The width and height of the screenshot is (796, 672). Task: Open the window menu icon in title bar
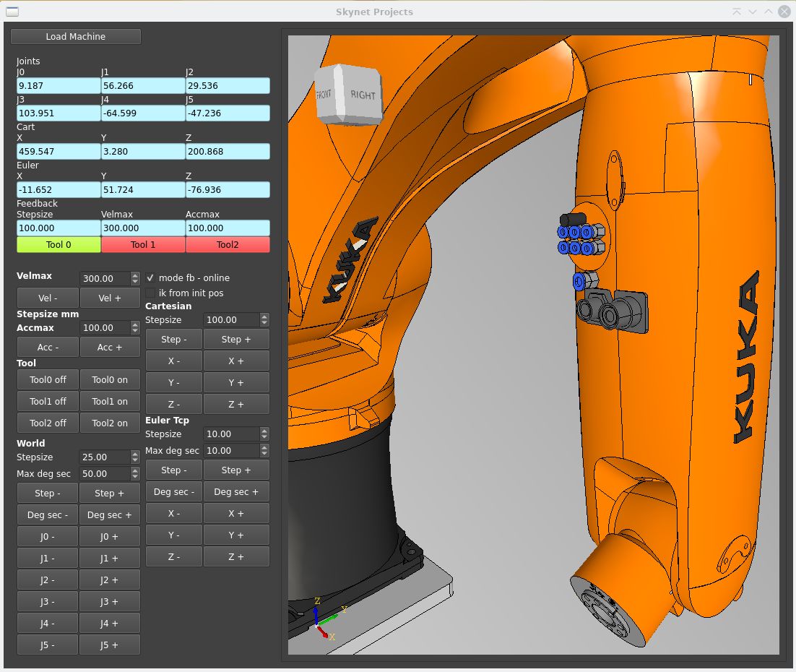(12, 12)
